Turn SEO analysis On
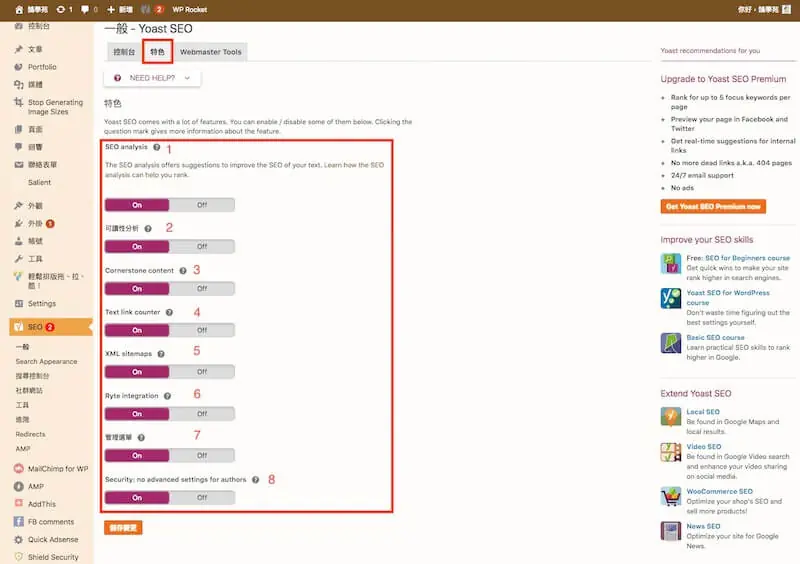 [x=137, y=205]
